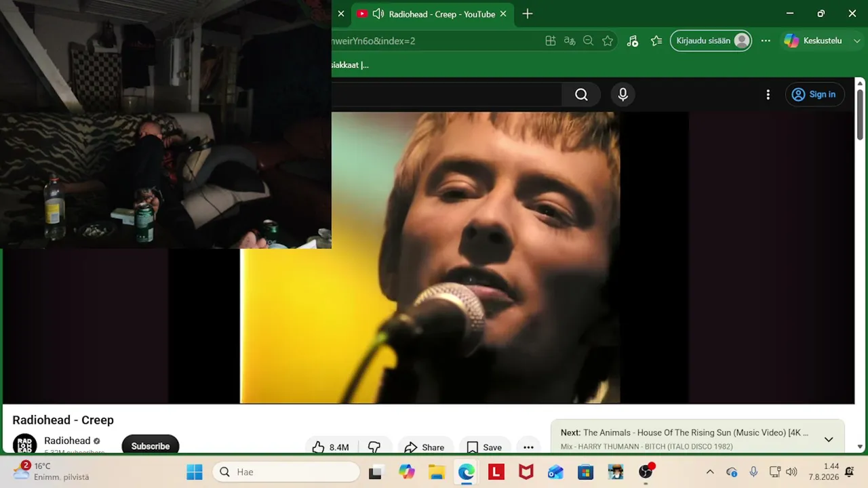The image size is (868, 488).
Task: Open the apps available icon in address bar
Action: (551, 41)
